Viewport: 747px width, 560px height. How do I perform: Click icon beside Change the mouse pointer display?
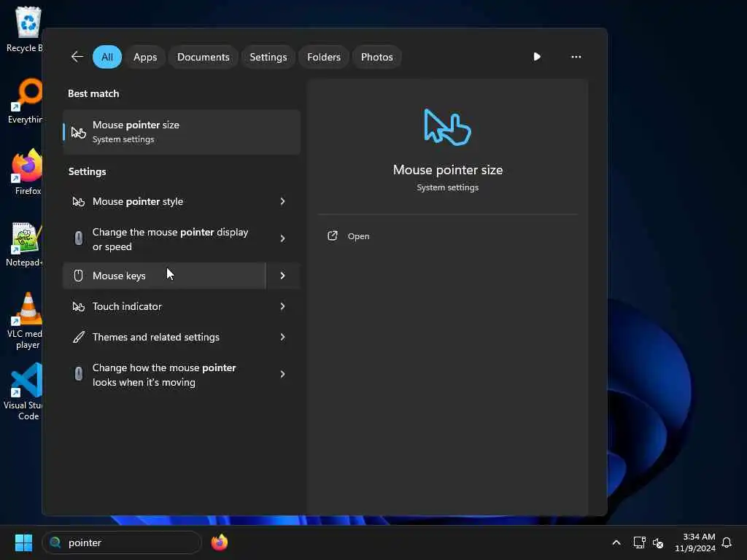pyautogui.click(x=79, y=238)
